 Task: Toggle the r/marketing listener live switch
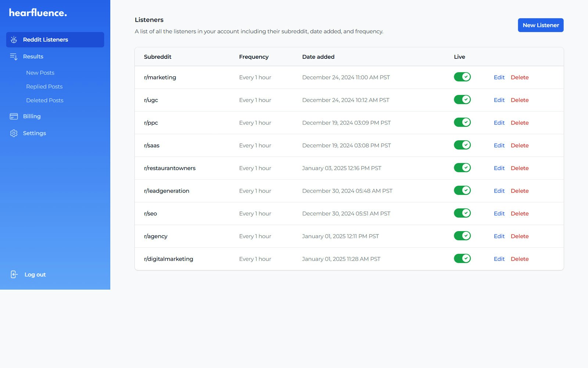(x=462, y=77)
